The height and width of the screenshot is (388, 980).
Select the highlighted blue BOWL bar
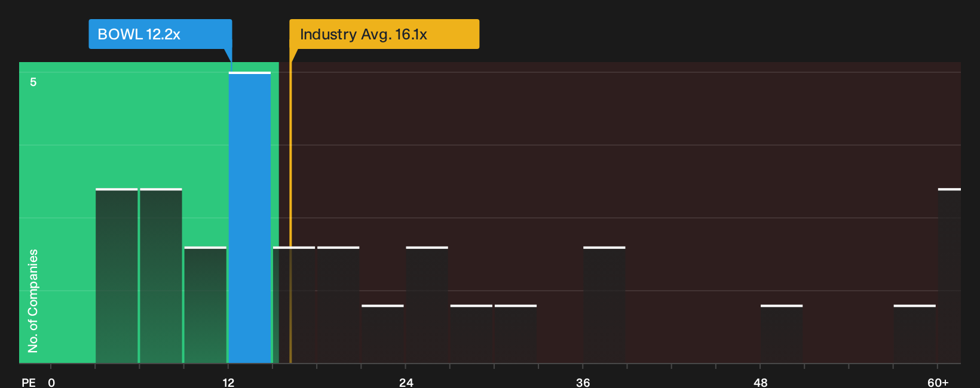pos(250,217)
